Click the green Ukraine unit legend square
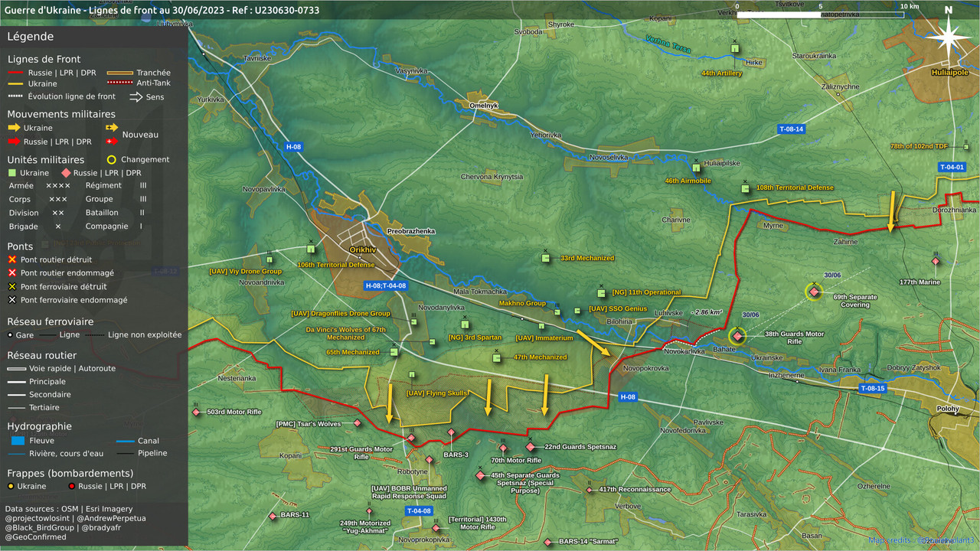The width and height of the screenshot is (980, 551). tap(11, 173)
